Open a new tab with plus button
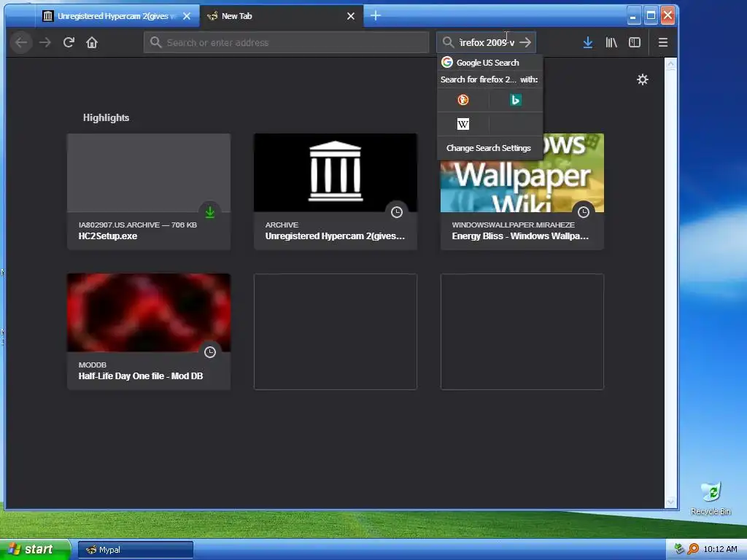The height and width of the screenshot is (560, 747). [x=376, y=16]
